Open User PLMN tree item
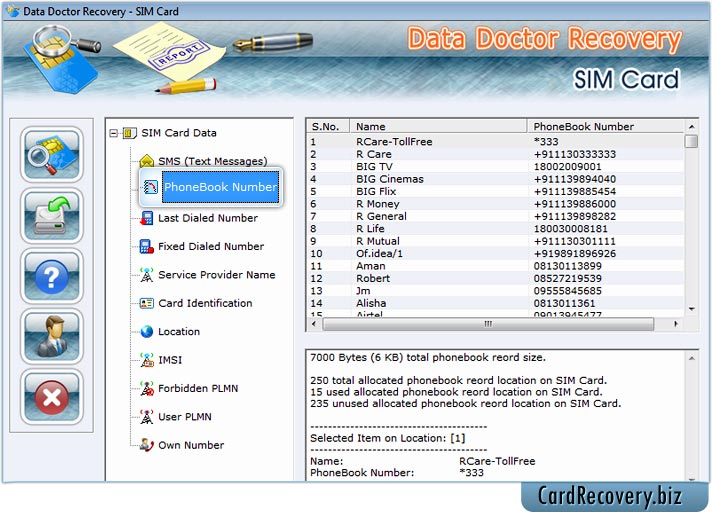712x512 pixels. (185, 417)
